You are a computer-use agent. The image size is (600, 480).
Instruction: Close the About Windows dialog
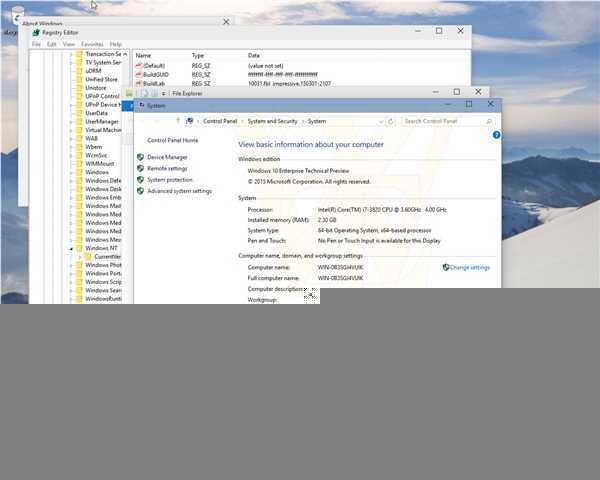[226, 22]
